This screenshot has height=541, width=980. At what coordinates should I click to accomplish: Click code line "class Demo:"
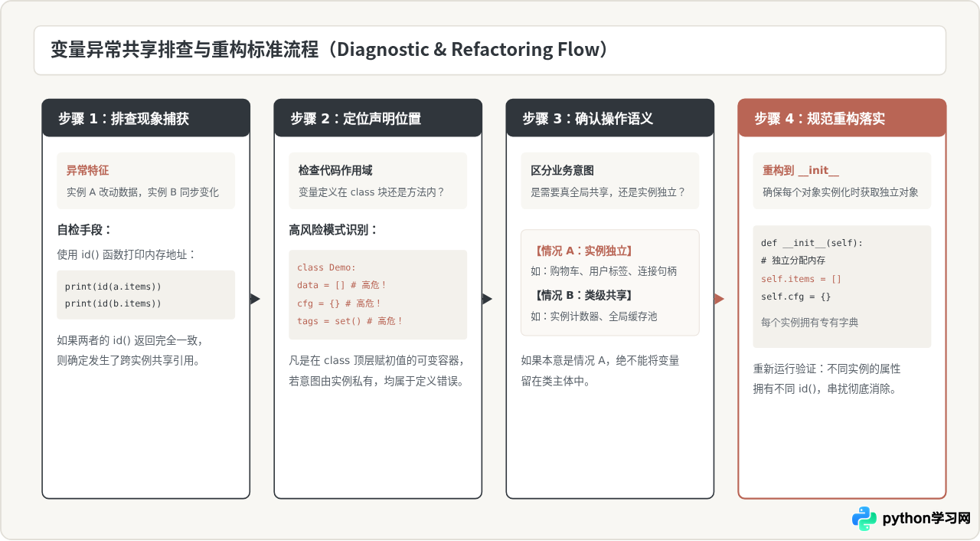(326, 267)
